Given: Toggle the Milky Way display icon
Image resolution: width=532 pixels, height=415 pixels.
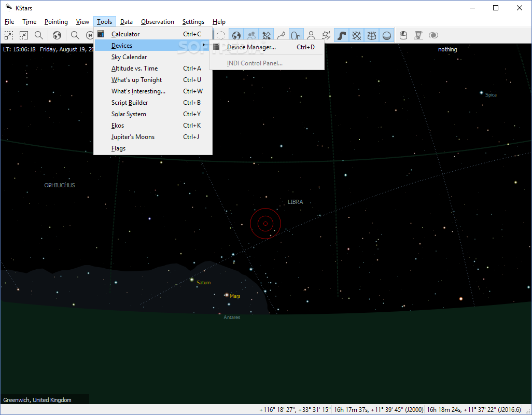Looking at the screenshot, I should (342, 35).
